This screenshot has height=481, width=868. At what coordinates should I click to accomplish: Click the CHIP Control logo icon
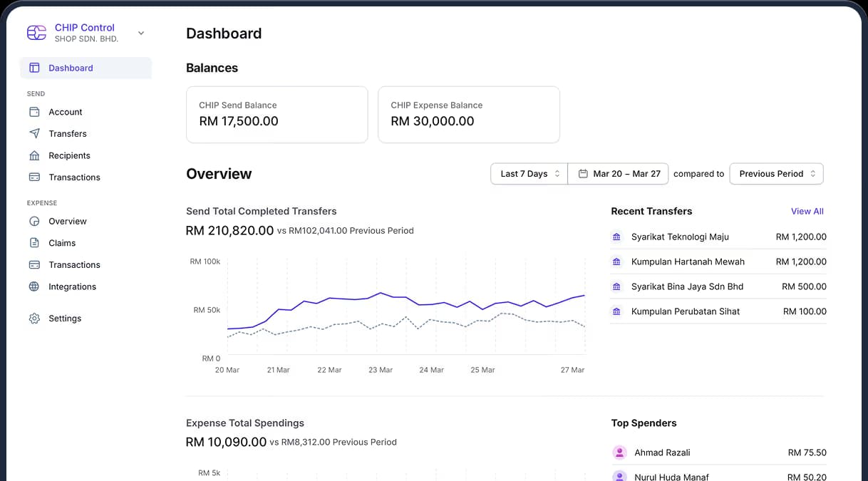point(36,33)
